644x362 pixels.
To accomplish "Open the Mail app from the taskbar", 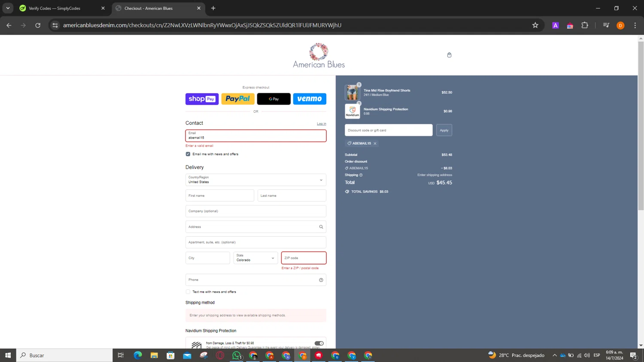I will click(x=187, y=355).
